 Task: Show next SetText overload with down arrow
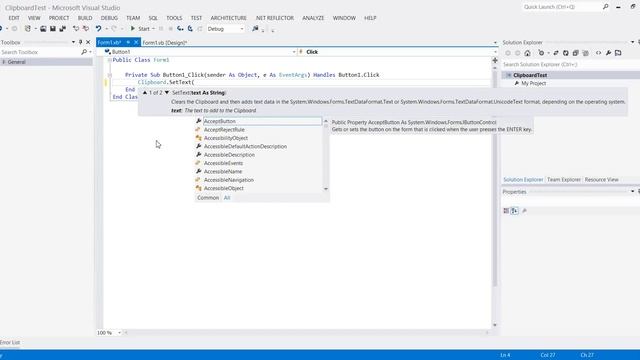(167, 93)
